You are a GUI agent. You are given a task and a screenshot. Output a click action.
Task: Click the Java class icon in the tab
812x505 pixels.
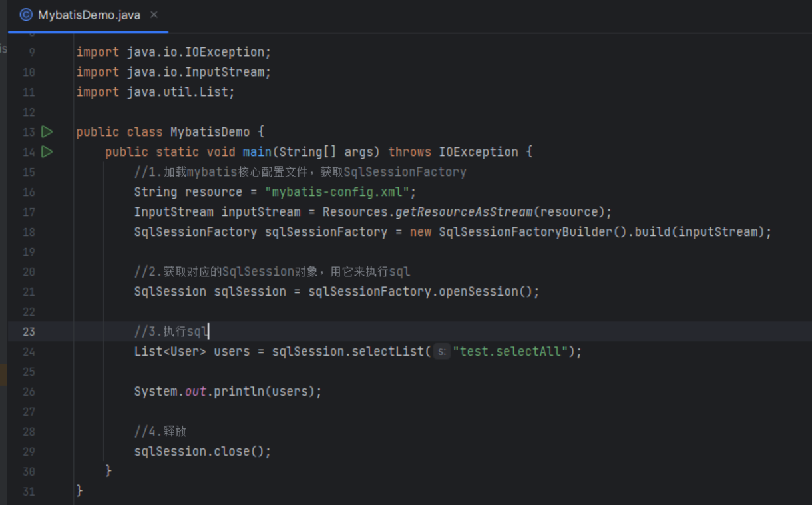tap(26, 15)
